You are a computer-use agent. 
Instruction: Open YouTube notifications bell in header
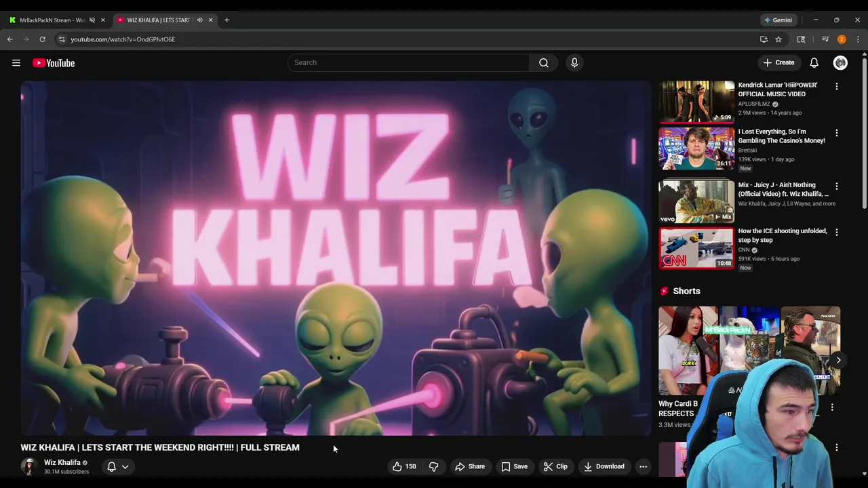point(814,63)
